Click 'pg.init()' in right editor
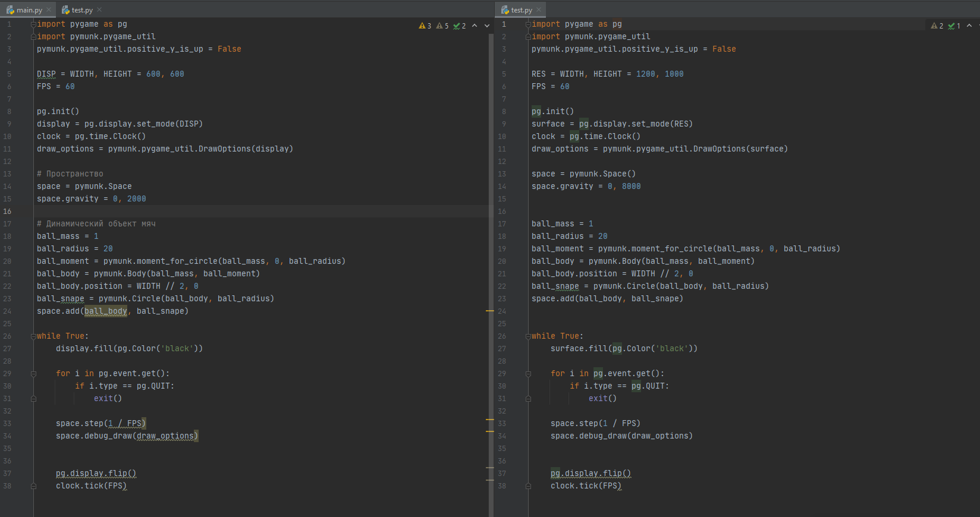The image size is (980, 517). 553,112
